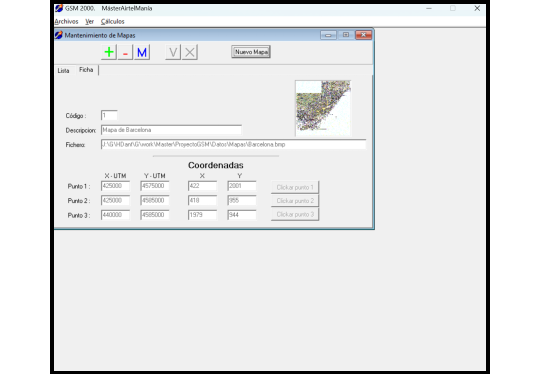The height and width of the screenshot is (374, 540).
Task: Click the Descripcion text field
Action: 171,130
